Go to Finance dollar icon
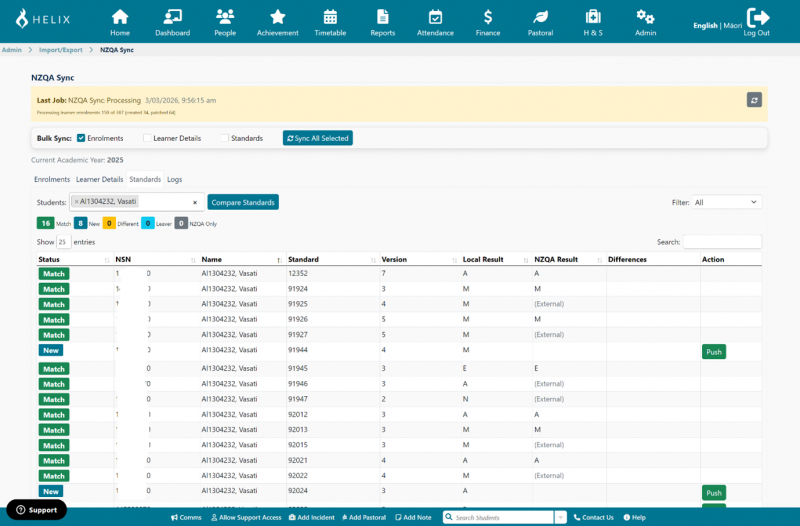Viewport: 800px width, 526px height. tap(488, 21)
